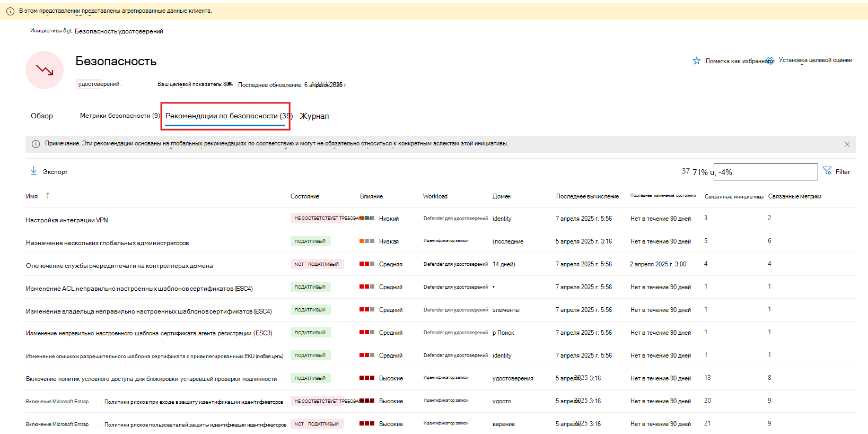Click the info icon in yellow banner
The width and height of the screenshot is (868, 434).
coord(10,11)
